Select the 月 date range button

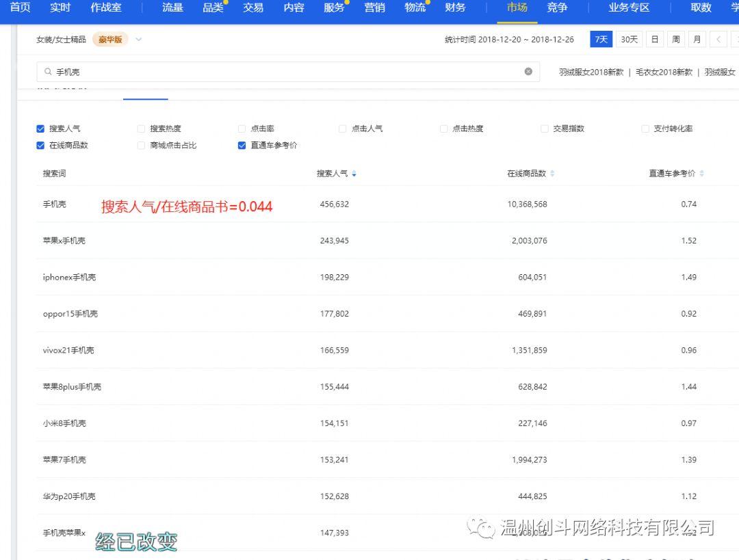click(x=697, y=40)
